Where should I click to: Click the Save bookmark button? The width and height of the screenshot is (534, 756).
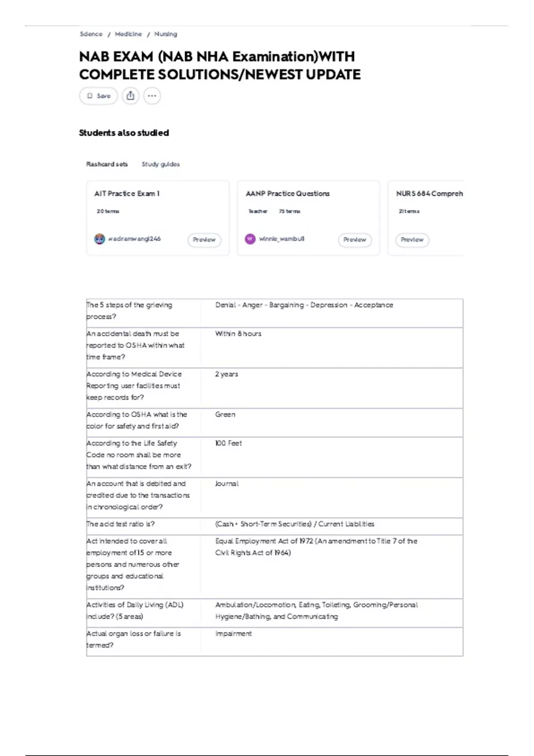pyautogui.click(x=98, y=96)
